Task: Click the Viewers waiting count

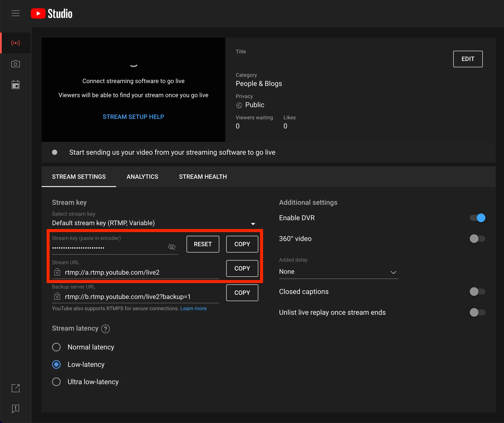Action: (238, 126)
